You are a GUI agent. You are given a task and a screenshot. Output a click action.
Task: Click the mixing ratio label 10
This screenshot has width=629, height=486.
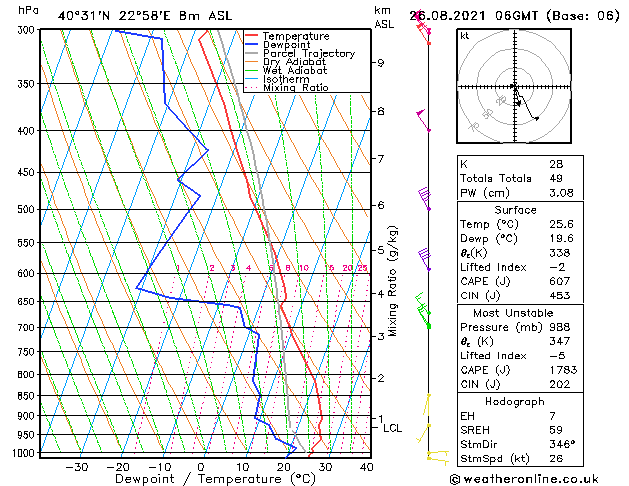304,268
